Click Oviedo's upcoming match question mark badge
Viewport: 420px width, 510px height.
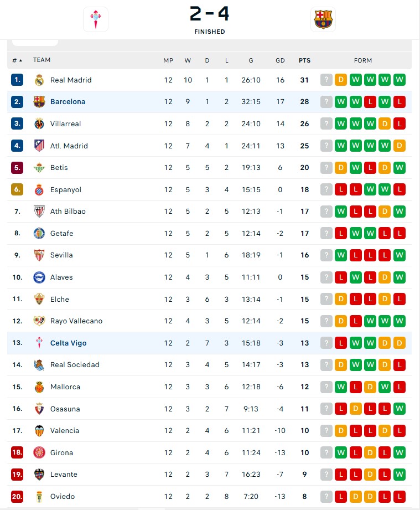(326, 496)
